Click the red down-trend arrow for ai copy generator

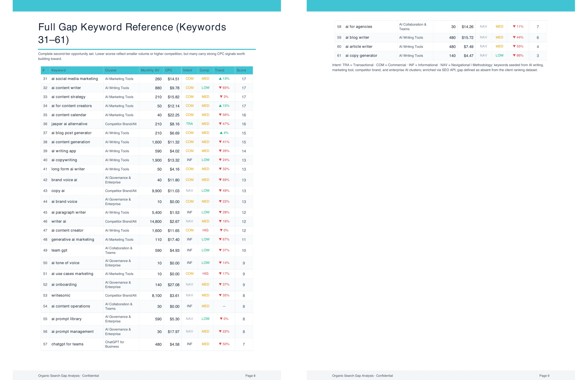[x=514, y=56]
